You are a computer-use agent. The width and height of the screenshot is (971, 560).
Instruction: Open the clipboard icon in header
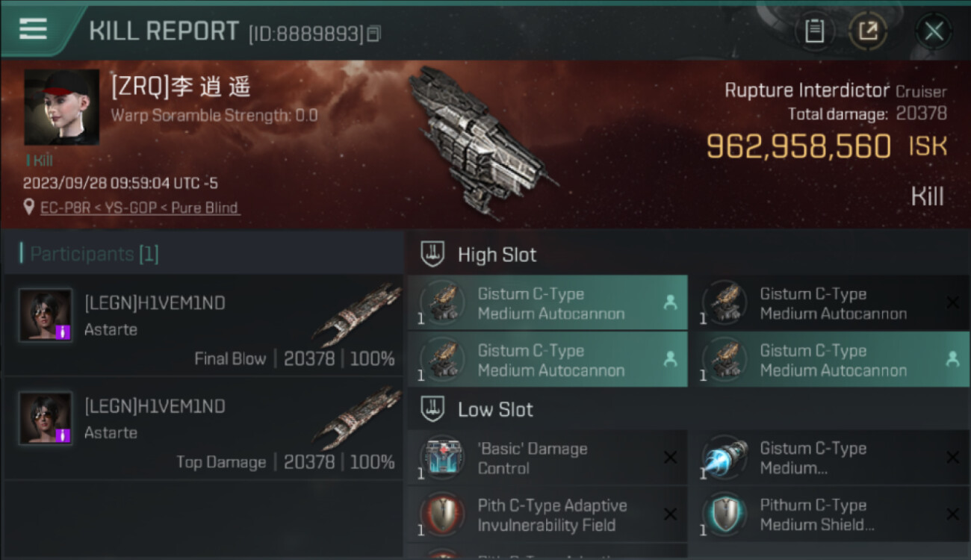pos(814,31)
